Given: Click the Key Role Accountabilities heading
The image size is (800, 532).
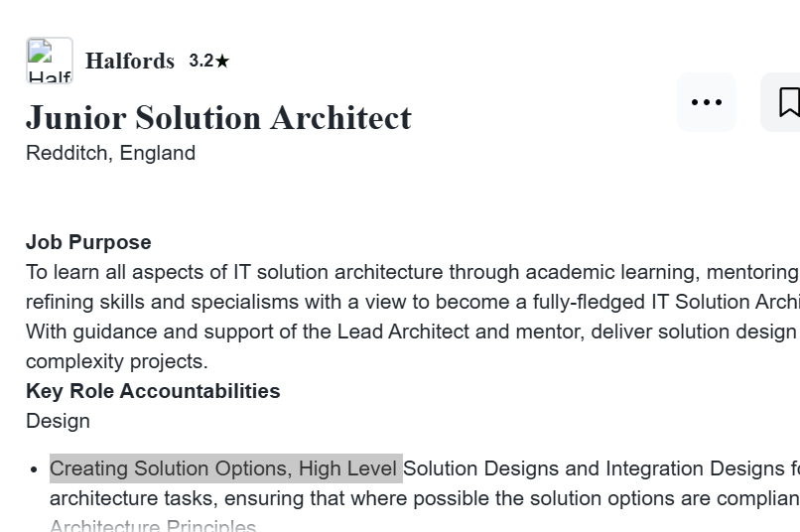Looking at the screenshot, I should pyautogui.click(x=153, y=391).
